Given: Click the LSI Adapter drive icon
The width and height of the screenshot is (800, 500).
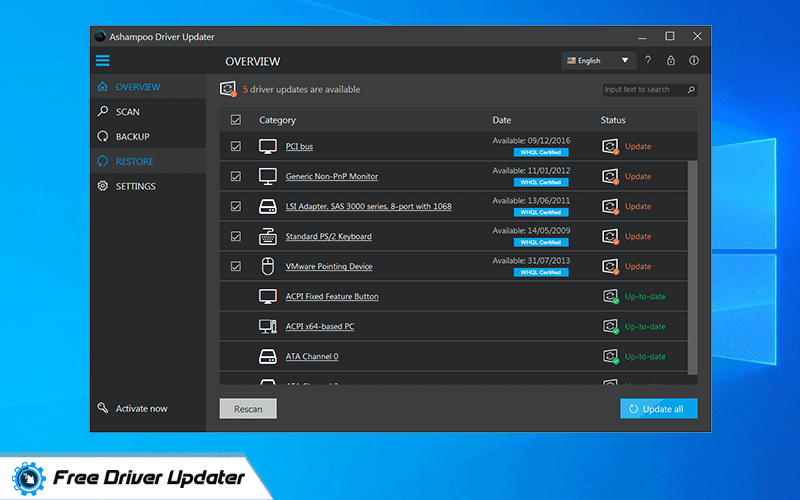Looking at the screenshot, I should pos(268,207).
